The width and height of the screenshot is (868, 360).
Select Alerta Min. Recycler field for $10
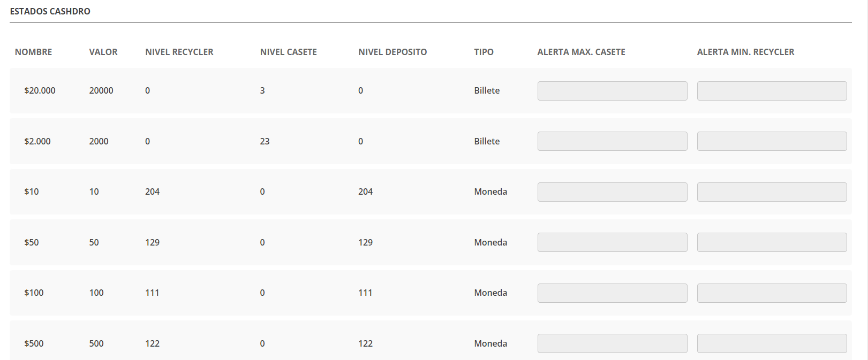(772, 192)
